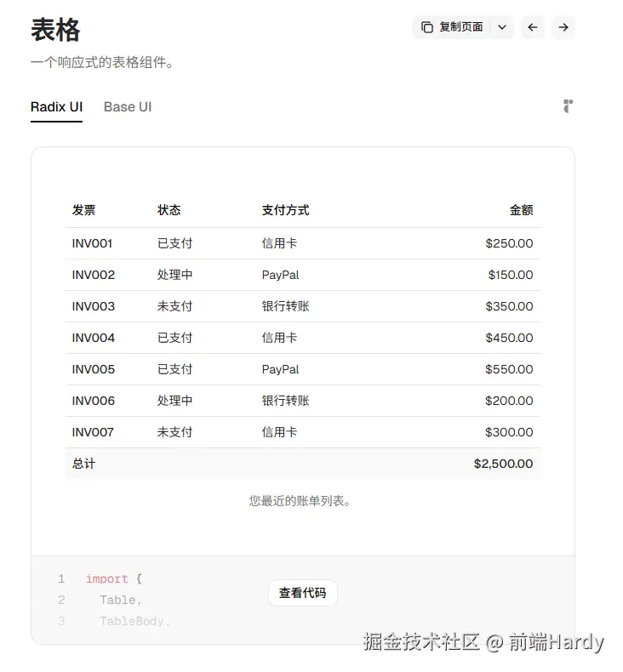The image size is (623, 672).
Task: Click the PayPal cell in INV002 row
Action: [280, 275]
